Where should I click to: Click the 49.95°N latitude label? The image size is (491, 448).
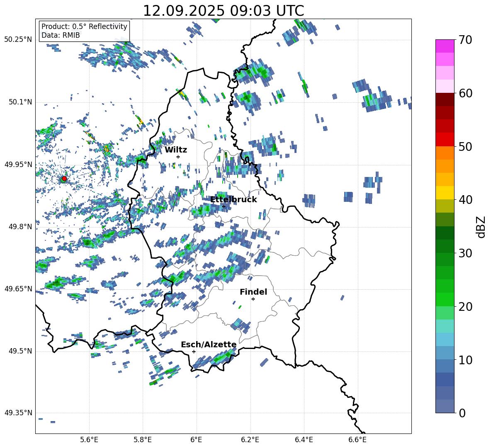tap(18, 164)
